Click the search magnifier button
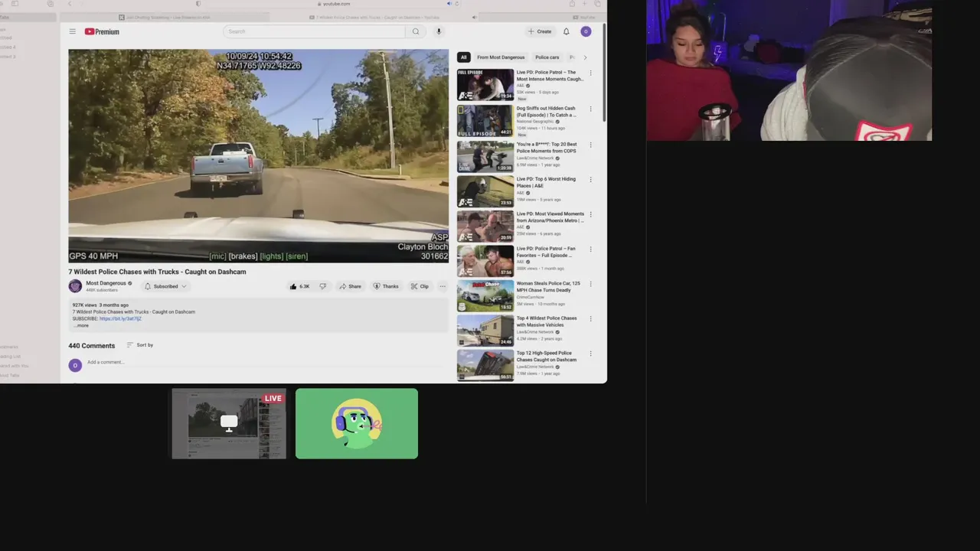This screenshot has width=980, height=551. pyautogui.click(x=416, y=31)
